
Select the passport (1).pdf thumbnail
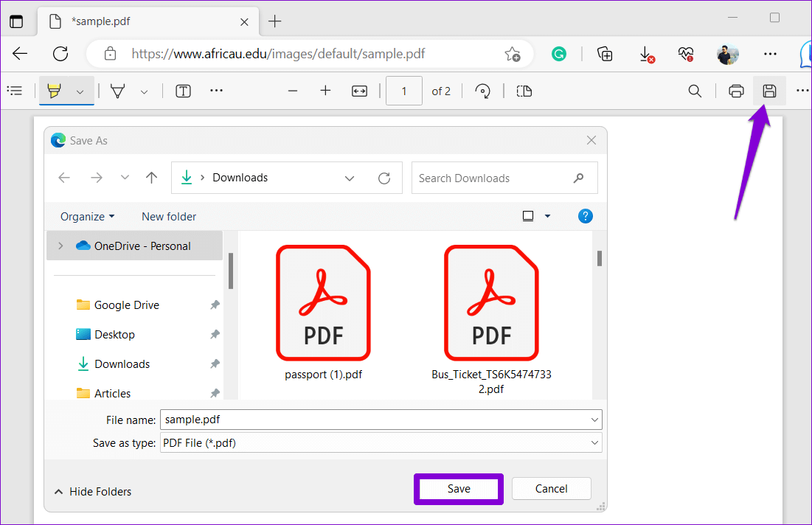point(323,302)
